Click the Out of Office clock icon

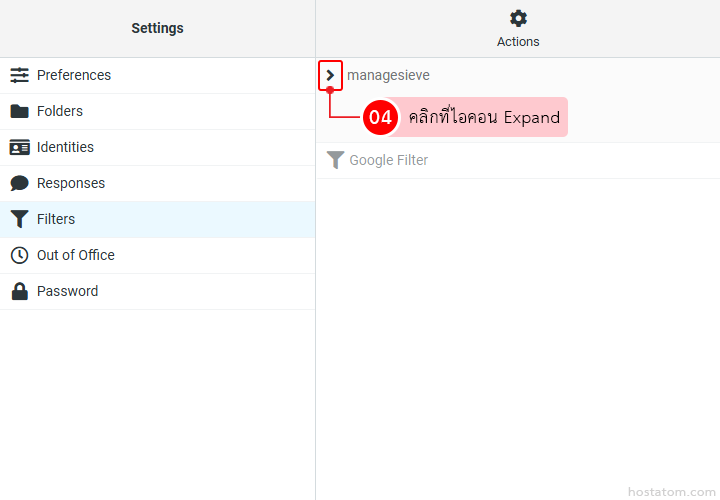click(19, 255)
